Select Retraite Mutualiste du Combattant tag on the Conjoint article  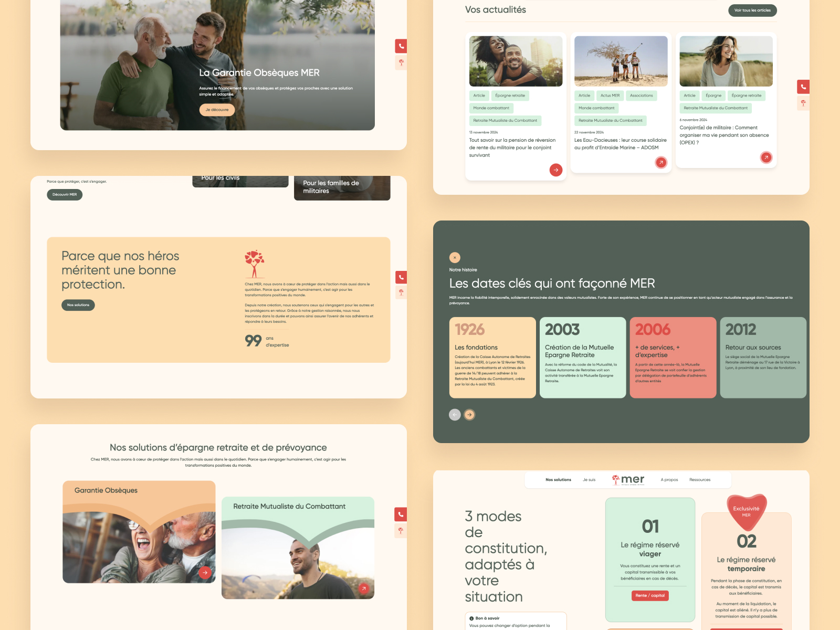coord(716,108)
